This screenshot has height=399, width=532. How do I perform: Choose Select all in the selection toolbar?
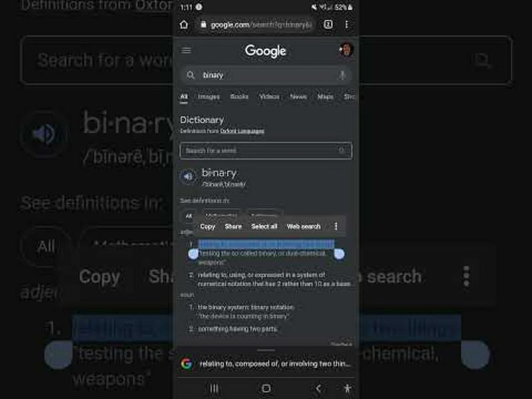(264, 226)
